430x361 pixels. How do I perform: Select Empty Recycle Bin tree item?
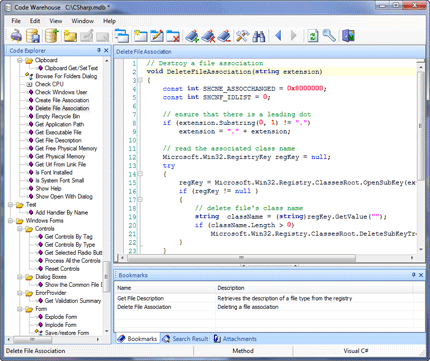[x=57, y=116]
